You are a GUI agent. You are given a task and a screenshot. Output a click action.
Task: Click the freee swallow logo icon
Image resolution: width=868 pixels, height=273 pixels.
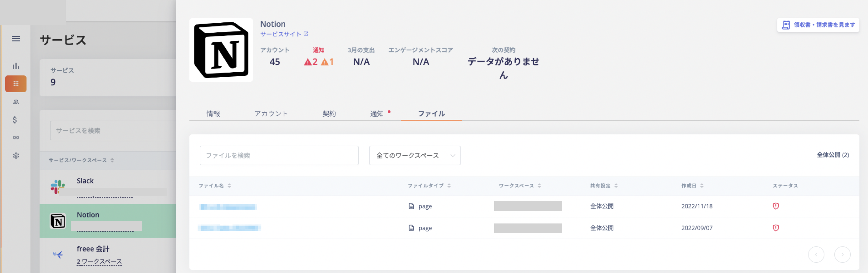pyautogui.click(x=58, y=255)
